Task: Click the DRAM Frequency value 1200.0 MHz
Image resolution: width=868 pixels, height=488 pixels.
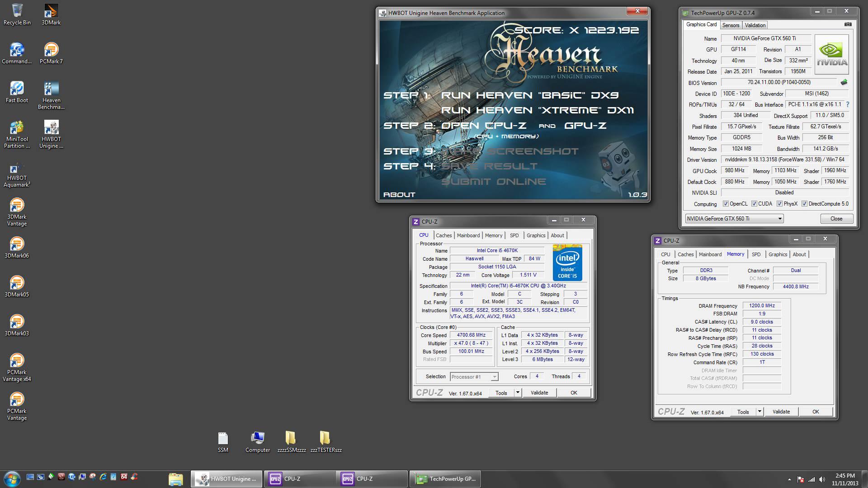Action: pyautogui.click(x=762, y=306)
